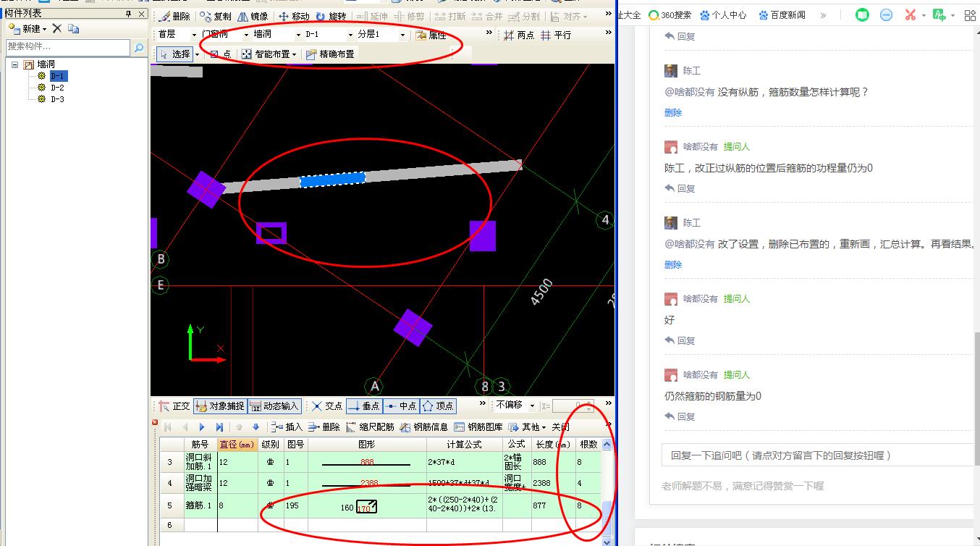Open 钢筋信息 (Rebar info)
Viewport: 980px width, 546px height.
(x=424, y=427)
